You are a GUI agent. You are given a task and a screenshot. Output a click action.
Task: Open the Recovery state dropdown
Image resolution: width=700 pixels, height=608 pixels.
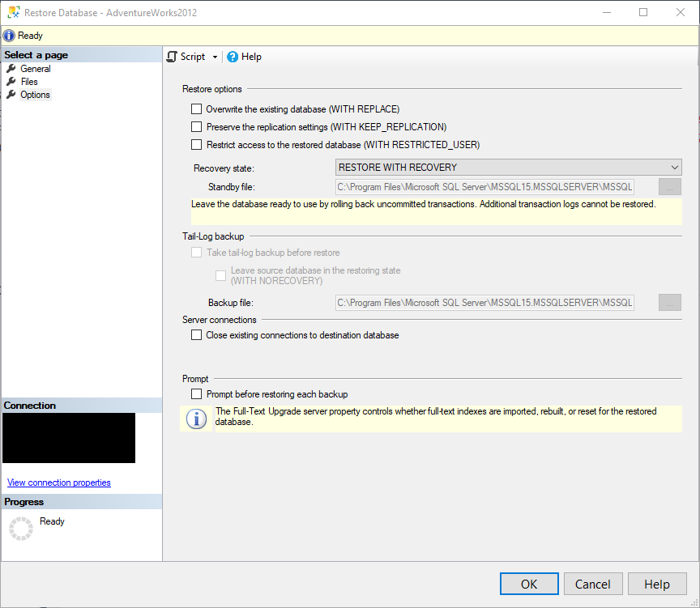click(x=509, y=168)
